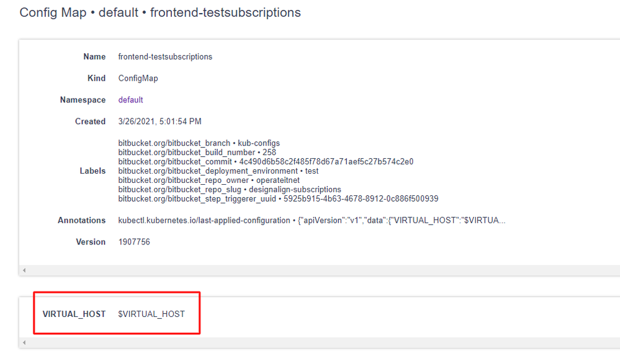Click the Version field label
Image resolution: width=620 pixels, height=364 pixels.
[x=91, y=242]
